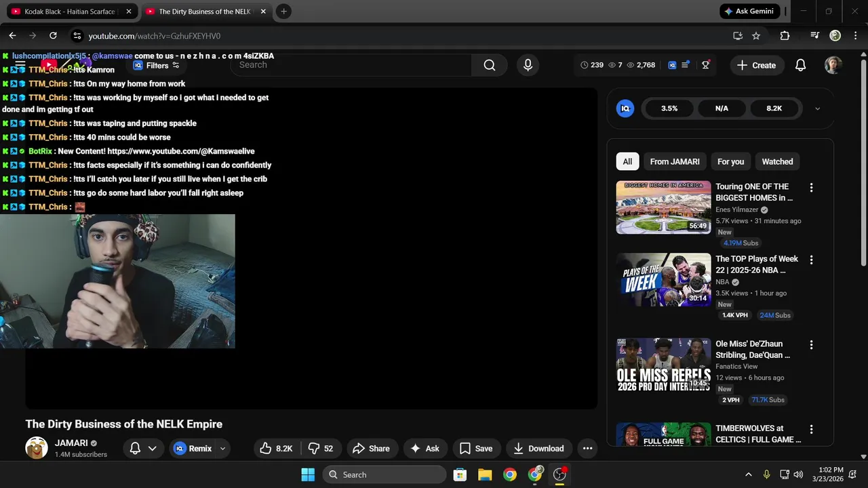
Task: Open YouTube guide hamburger menu
Action: [20, 65]
